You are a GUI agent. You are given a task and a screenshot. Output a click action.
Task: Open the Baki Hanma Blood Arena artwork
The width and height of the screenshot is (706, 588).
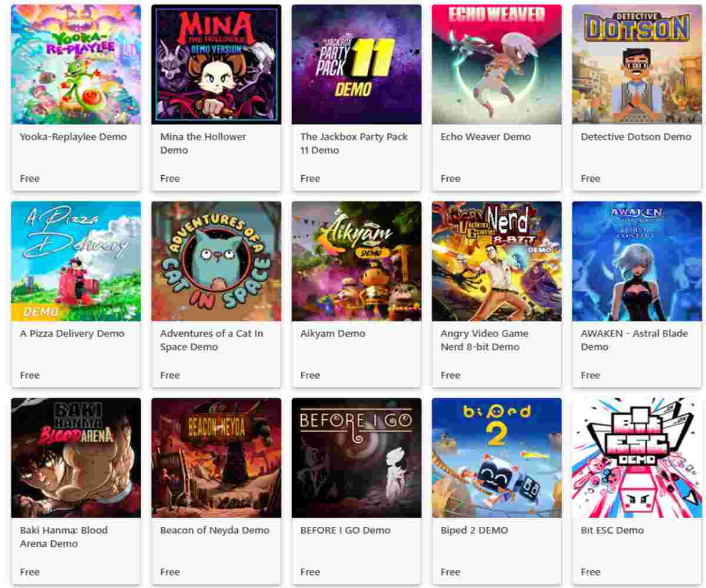(76, 458)
